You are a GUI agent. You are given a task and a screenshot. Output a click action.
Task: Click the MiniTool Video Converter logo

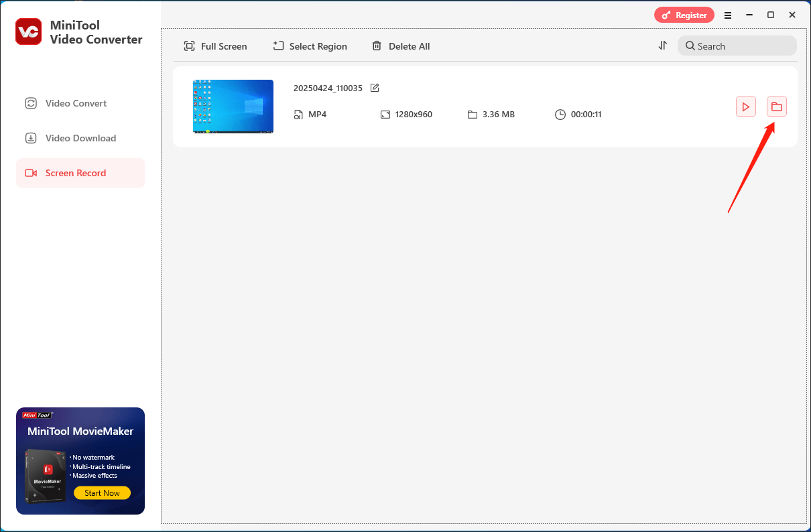tap(29, 31)
